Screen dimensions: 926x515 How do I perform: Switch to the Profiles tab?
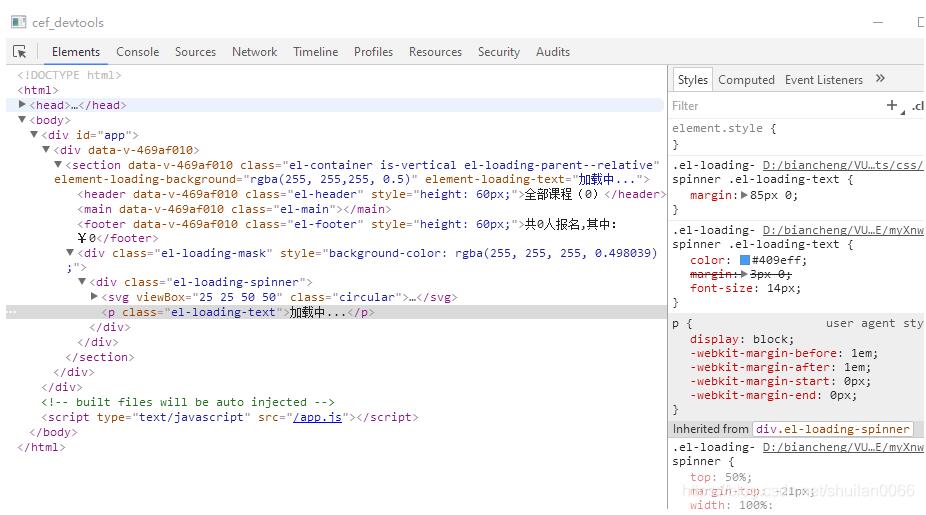pyautogui.click(x=373, y=52)
